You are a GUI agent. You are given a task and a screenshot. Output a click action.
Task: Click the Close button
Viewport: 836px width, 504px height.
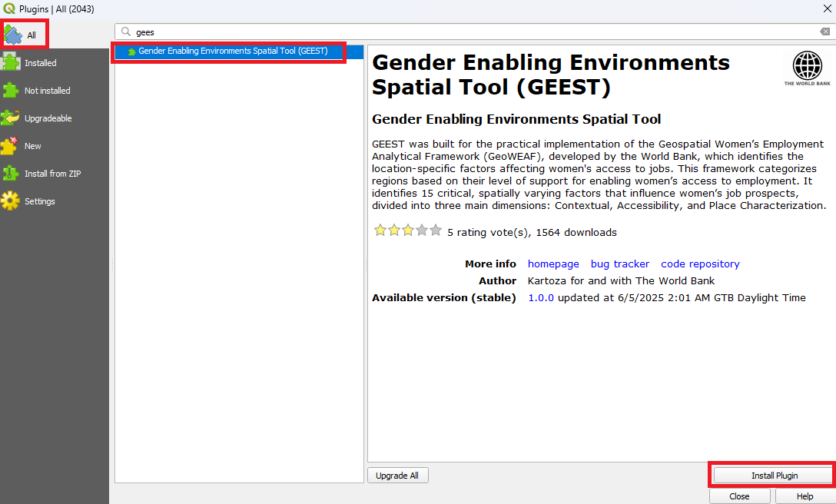(x=739, y=496)
